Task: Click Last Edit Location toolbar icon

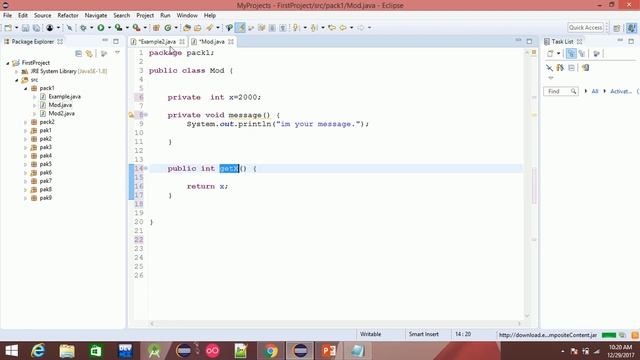Action: click(332, 28)
